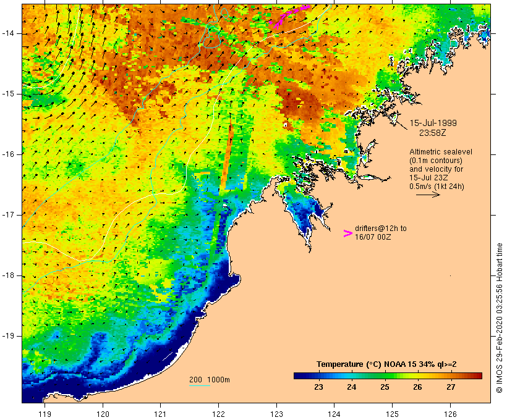
Task: Click the dark blue end of temperature colorbar
Action: [x=299, y=376]
